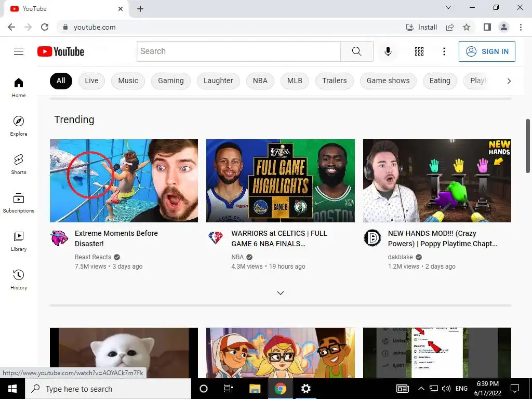Image resolution: width=532 pixels, height=399 pixels.
Task: Click taskbar Type here to search box
Action: [x=108, y=389]
